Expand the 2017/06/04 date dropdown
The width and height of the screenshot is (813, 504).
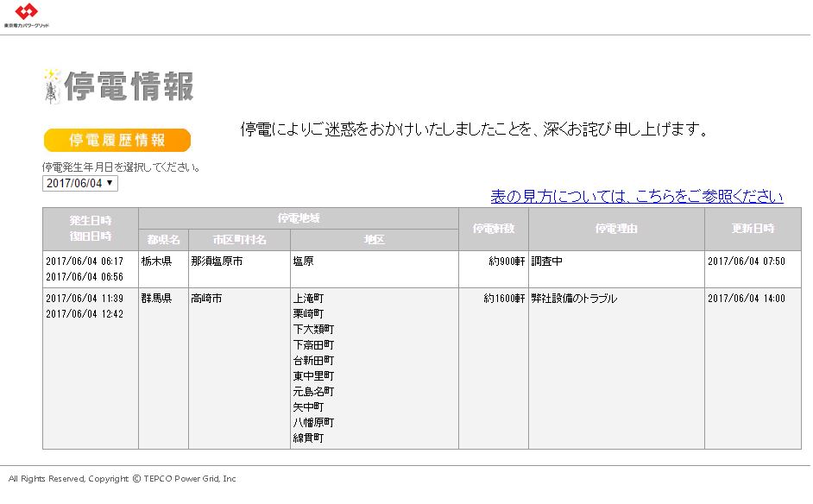click(x=80, y=183)
